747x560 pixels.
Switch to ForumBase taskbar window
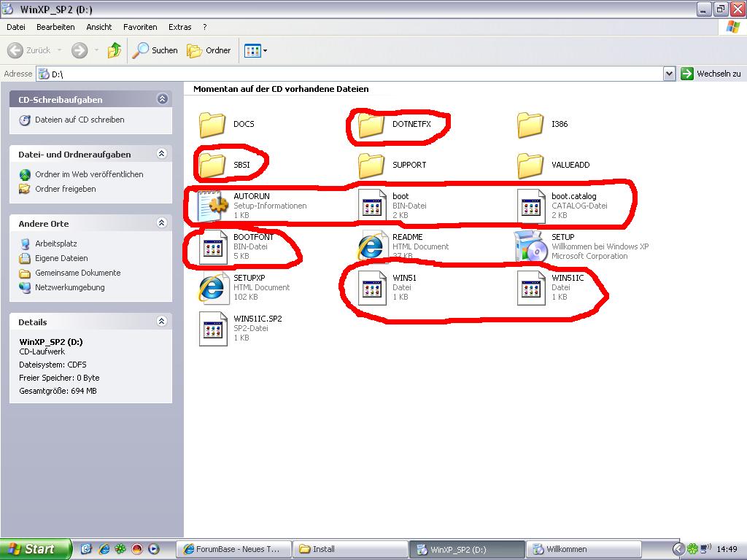click(x=233, y=549)
